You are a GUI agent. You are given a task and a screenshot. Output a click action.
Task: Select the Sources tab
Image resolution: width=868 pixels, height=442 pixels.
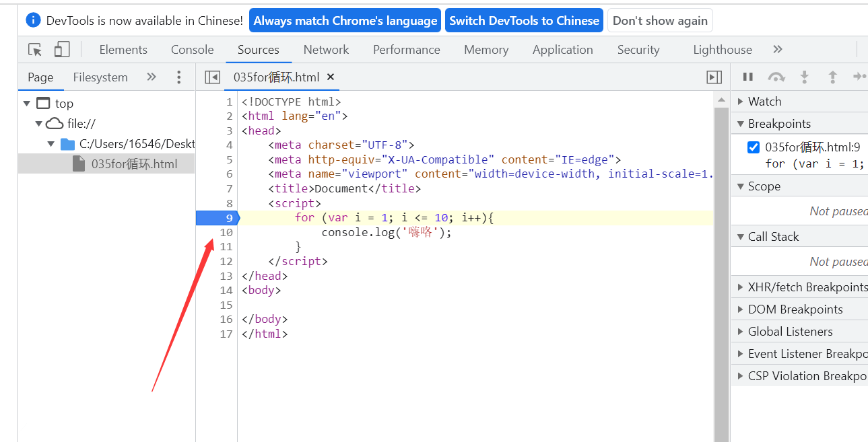pos(259,50)
